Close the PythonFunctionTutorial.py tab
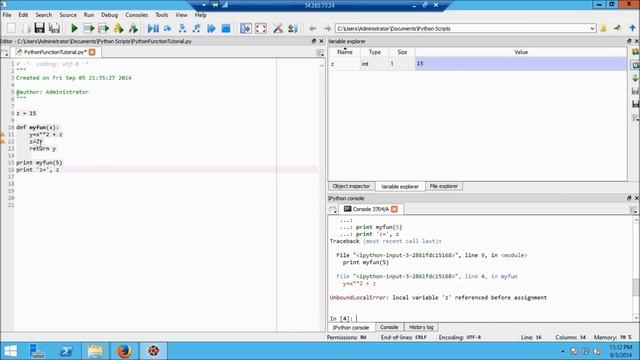The width and height of the screenshot is (640, 360). click(x=92, y=52)
